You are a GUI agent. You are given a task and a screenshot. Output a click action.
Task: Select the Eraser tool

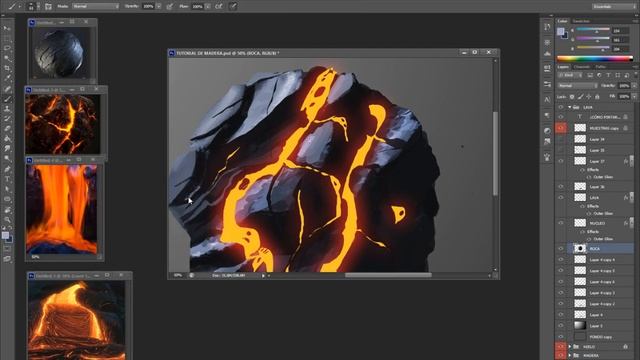[7, 129]
